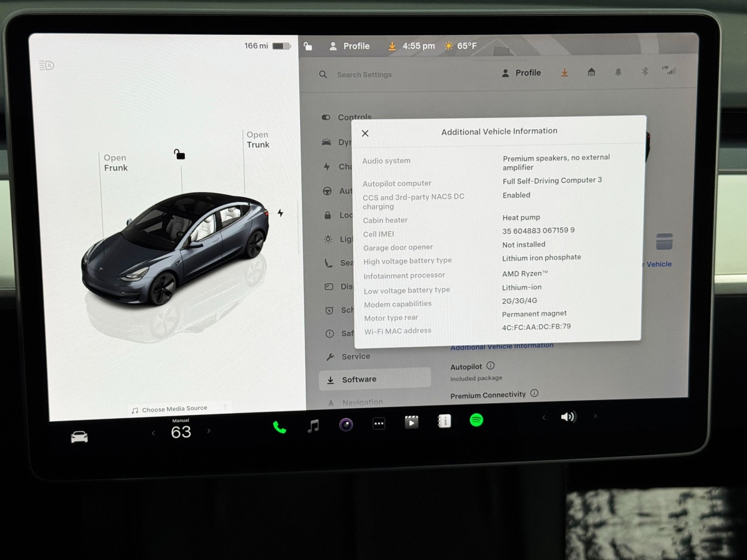Tap the HomeLink garage icon
The height and width of the screenshot is (560, 747).
(591, 72)
